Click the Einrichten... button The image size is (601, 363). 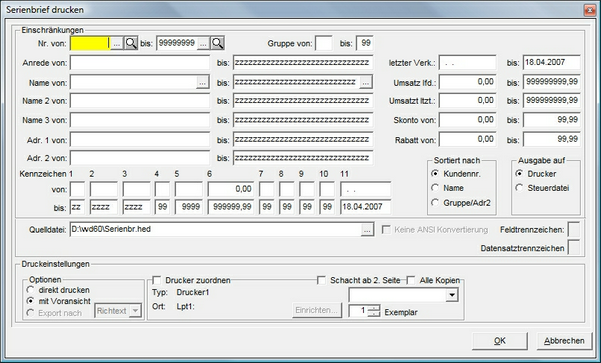pyautogui.click(x=317, y=310)
